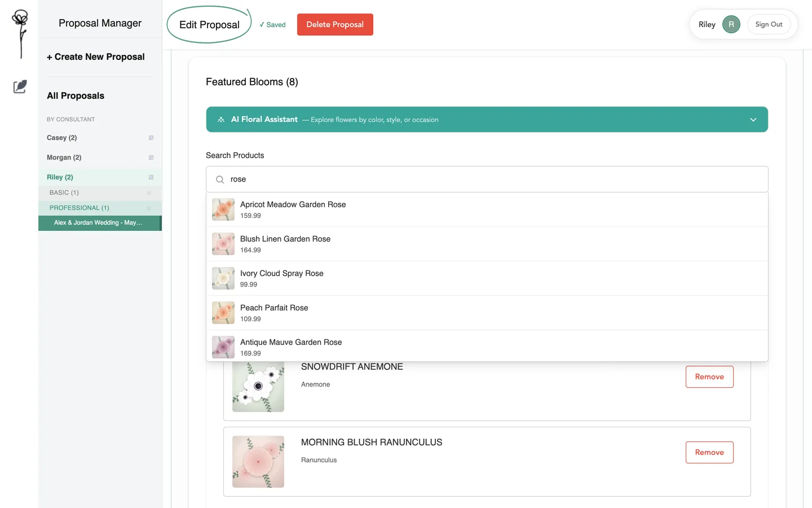Select Casey (2) consultant
The height and width of the screenshot is (508, 812).
click(62, 138)
